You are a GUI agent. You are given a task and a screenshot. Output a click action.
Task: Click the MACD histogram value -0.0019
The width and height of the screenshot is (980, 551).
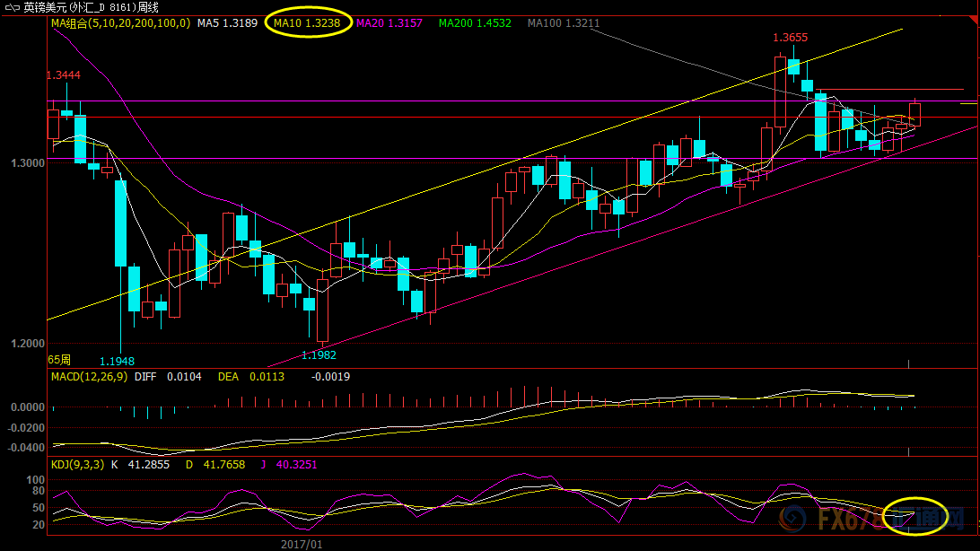click(330, 377)
